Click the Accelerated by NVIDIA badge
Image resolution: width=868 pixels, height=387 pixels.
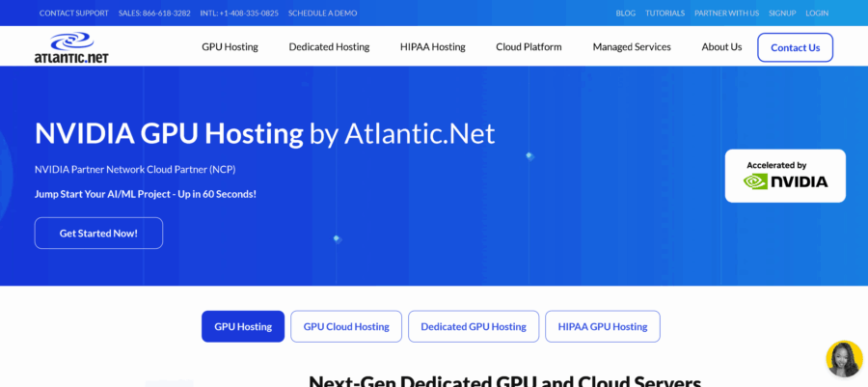pos(785,176)
